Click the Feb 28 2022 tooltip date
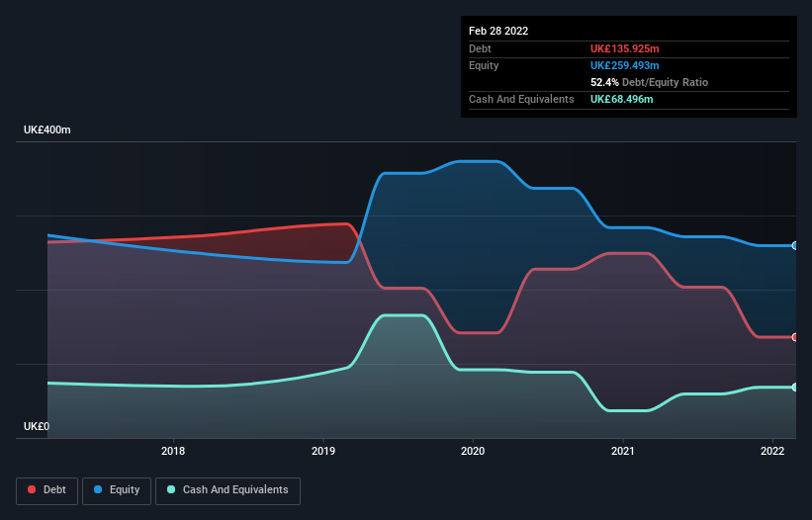The image size is (812, 520). 498,31
